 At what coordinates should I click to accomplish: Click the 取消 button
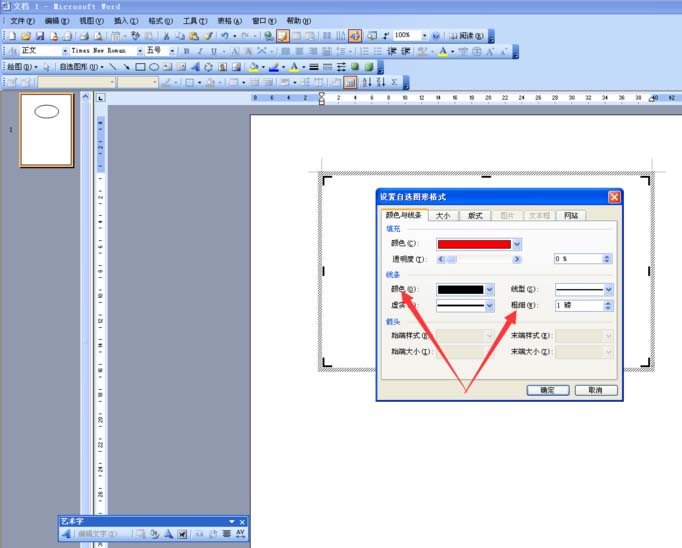click(596, 390)
